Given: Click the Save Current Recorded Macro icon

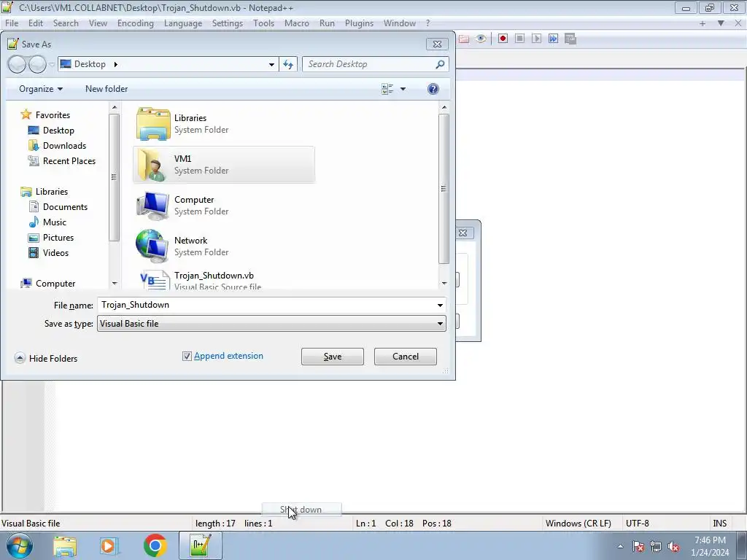Looking at the screenshot, I should coord(570,39).
